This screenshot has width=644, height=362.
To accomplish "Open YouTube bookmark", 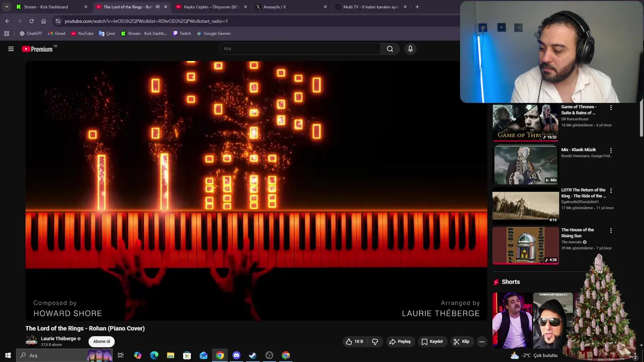I will click(x=82, y=34).
